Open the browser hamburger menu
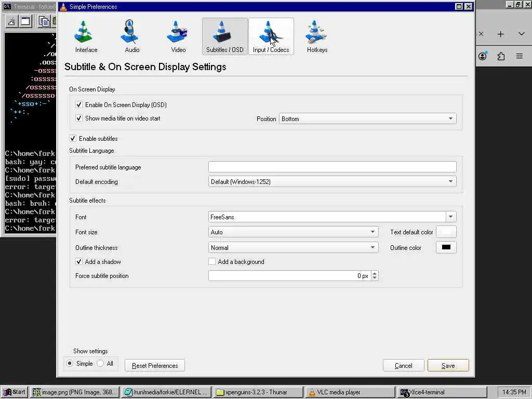This screenshot has width=532, height=399. coord(520,56)
